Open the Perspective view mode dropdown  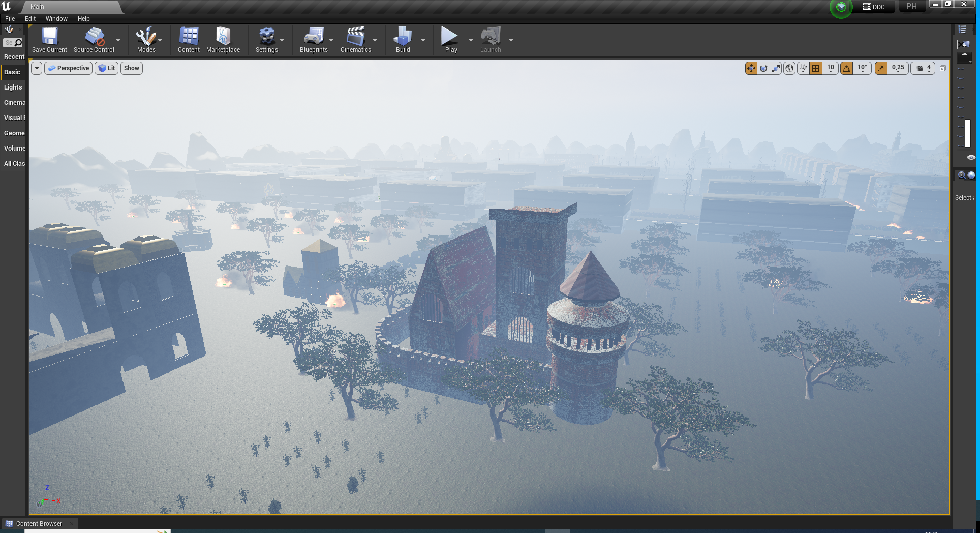(x=69, y=68)
